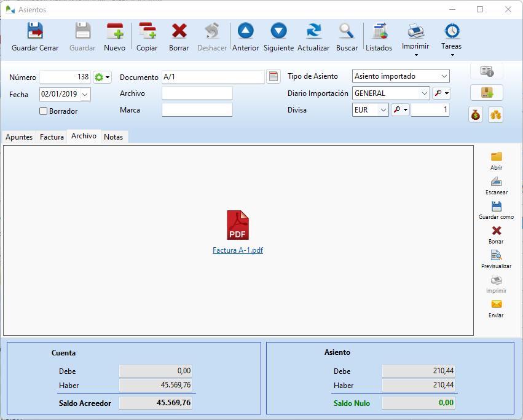Expand the Divisa EUR dropdown

coord(383,110)
